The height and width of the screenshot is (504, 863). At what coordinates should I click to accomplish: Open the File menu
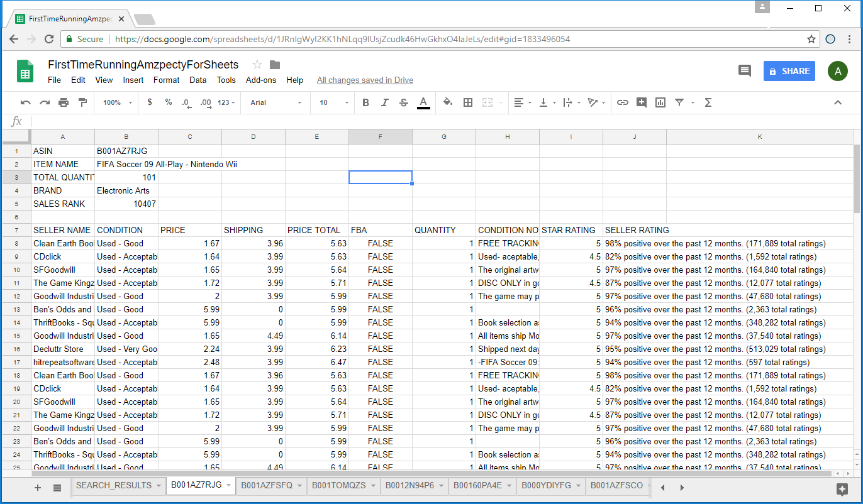tap(55, 80)
